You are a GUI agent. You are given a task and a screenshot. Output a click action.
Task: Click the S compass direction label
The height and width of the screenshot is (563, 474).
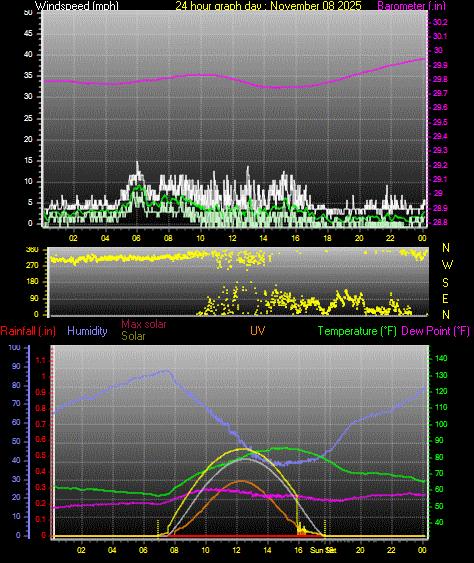[x=445, y=283]
